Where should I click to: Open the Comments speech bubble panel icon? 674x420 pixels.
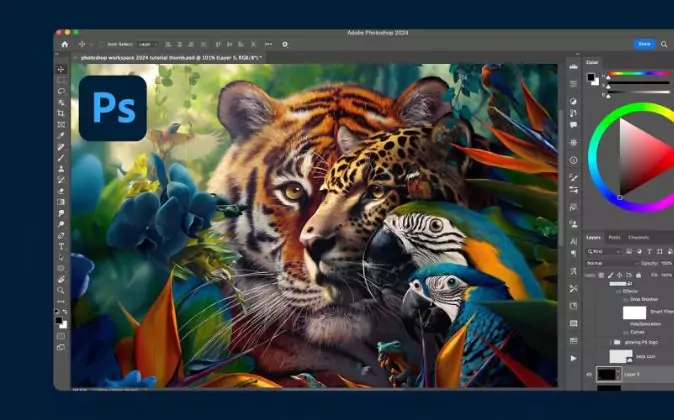pyautogui.click(x=573, y=125)
